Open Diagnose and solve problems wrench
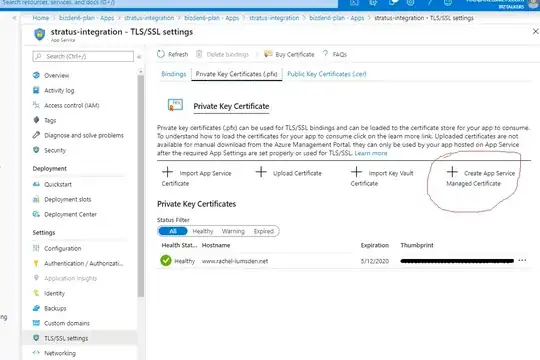Viewport: 540px width, 360px height. pyautogui.click(x=36, y=135)
